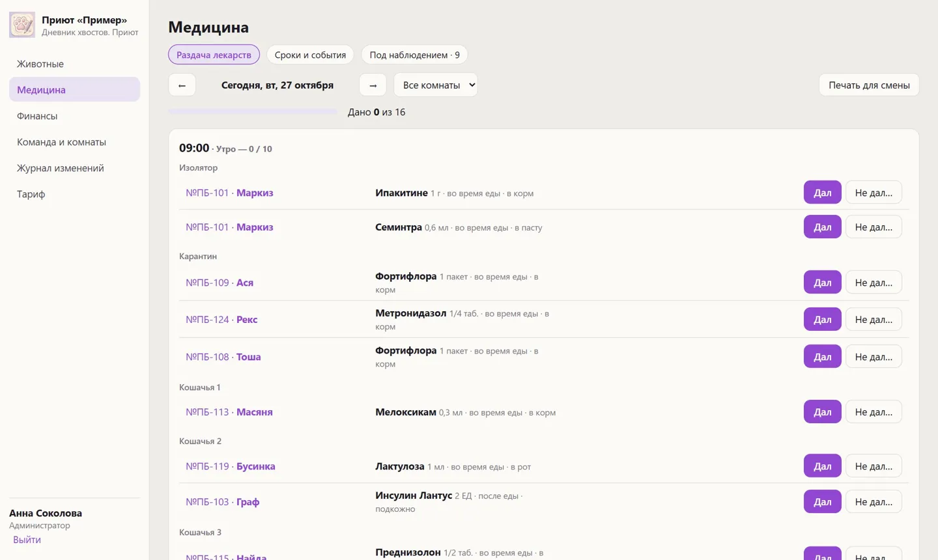Go to previous day with left arrow
Image resolution: width=938 pixels, height=560 pixels.
(182, 85)
